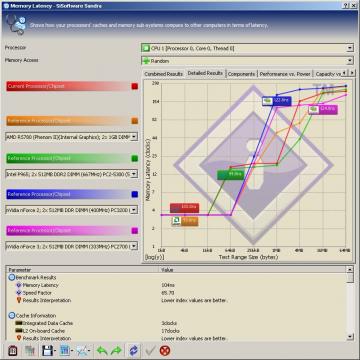The width and height of the screenshot is (360, 360).
Task: Open the Components tab
Action: pos(242,74)
